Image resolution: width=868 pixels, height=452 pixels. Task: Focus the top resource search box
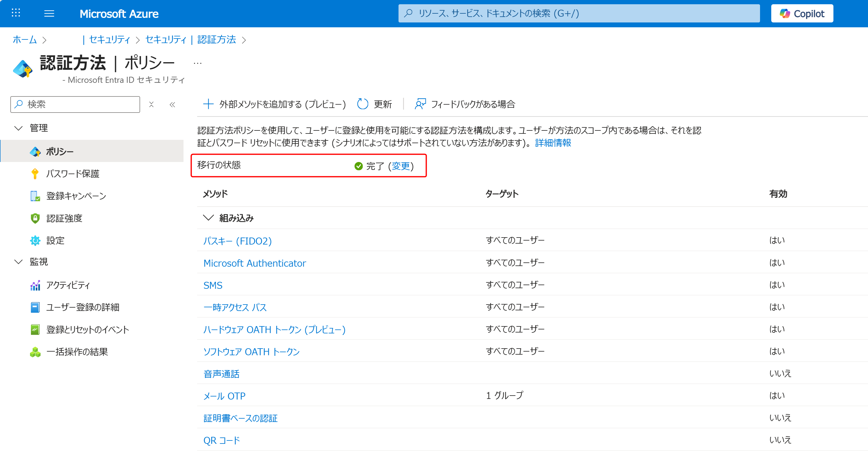[x=579, y=13]
